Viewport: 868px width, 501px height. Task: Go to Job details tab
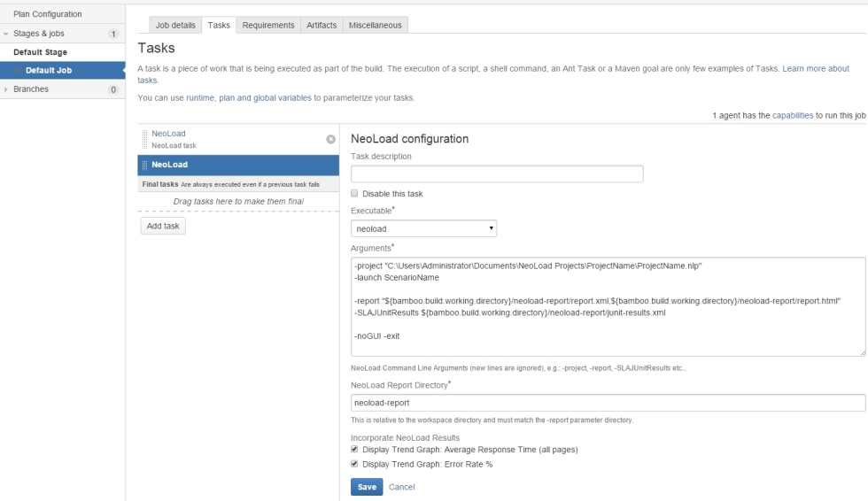coord(175,25)
